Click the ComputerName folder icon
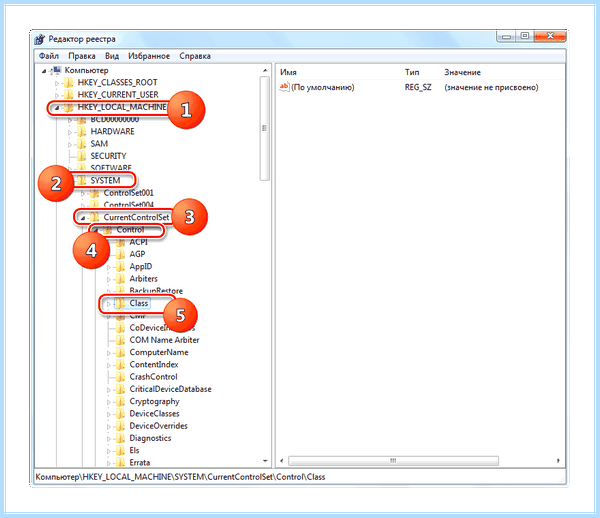 (x=121, y=352)
